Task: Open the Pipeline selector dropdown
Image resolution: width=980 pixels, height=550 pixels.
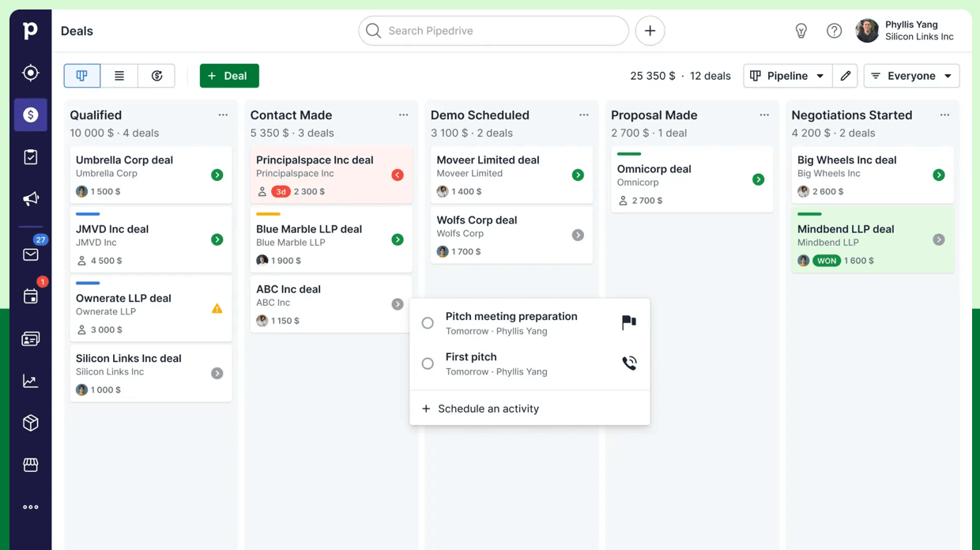Action: tap(787, 75)
